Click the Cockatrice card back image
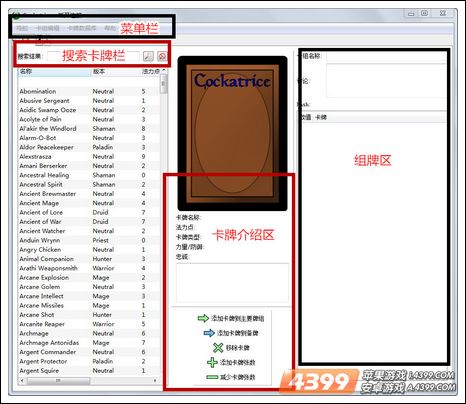 pos(232,133)
